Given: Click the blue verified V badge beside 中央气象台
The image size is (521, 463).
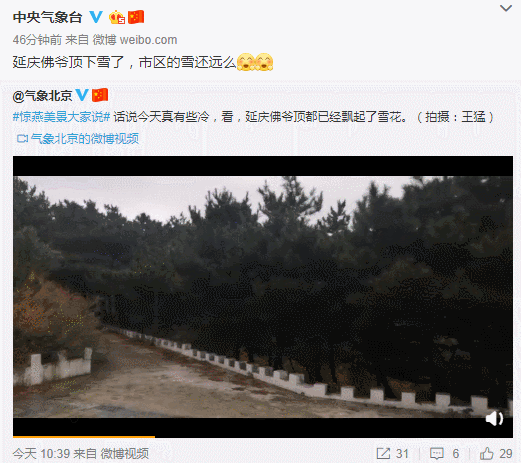Looking at the screenshot, I should [x=96, y=17].
